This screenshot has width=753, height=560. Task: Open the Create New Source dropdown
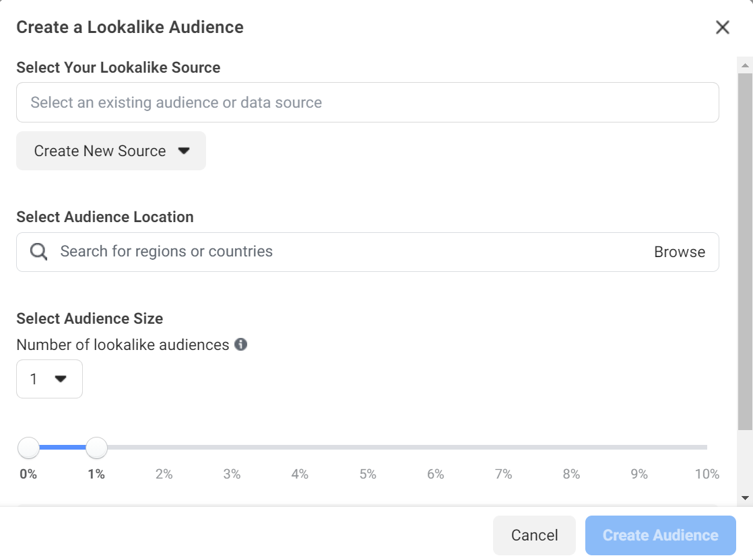tap(111, 151)
